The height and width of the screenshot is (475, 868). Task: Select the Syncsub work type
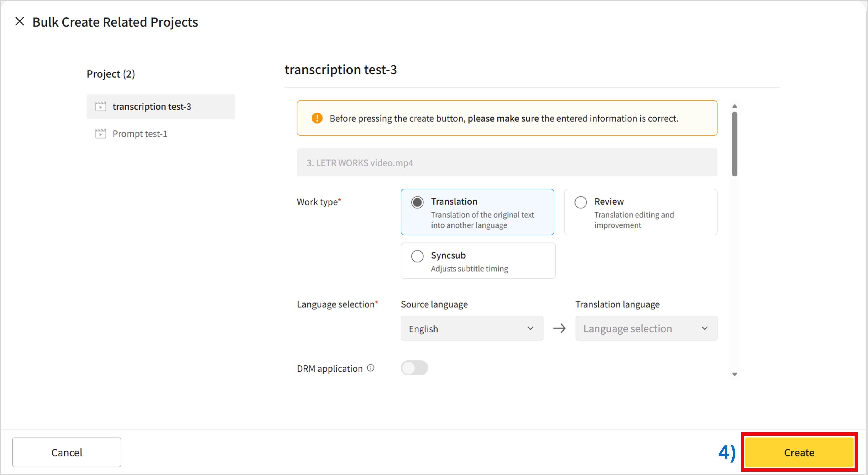417,256
